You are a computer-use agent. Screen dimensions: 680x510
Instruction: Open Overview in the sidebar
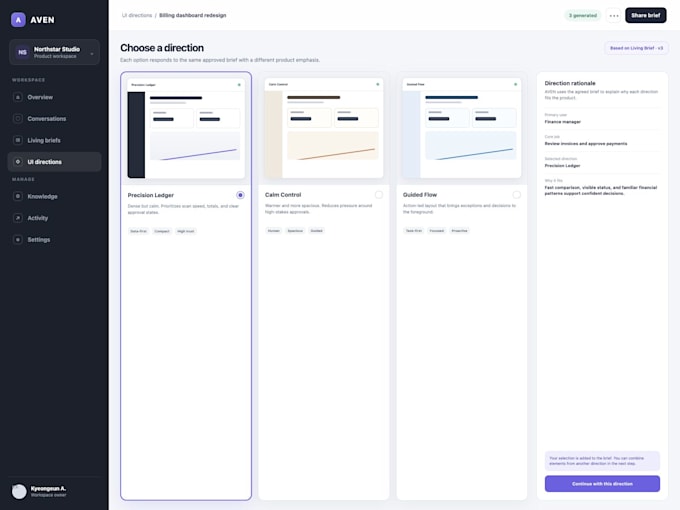[x=55, y=97]
